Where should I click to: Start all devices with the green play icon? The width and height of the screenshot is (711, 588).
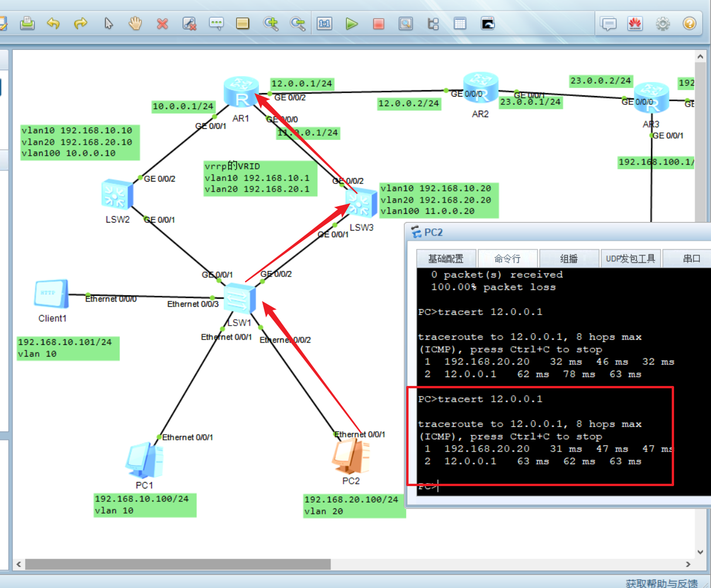click(x=352, y=23)
